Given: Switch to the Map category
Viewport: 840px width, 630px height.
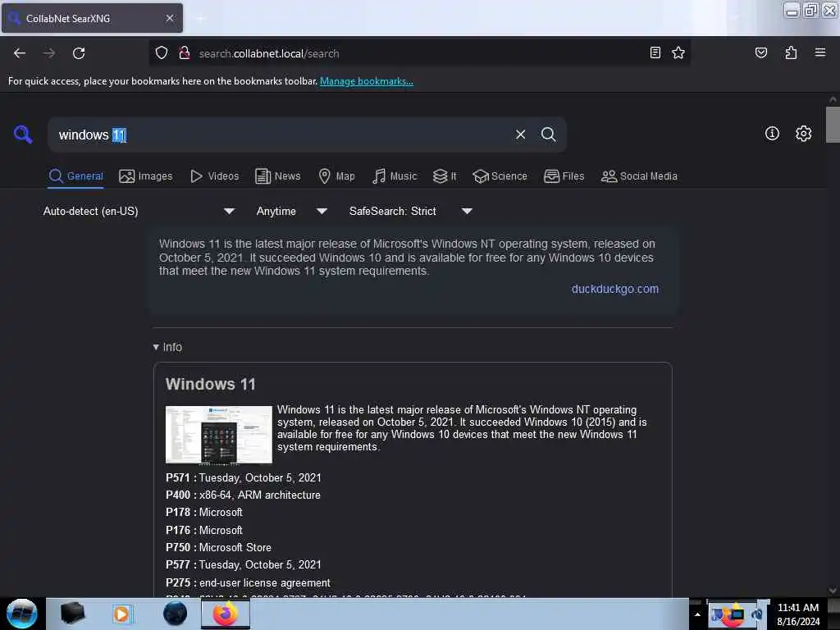Looking at the screenshot, I should coord(336,176).
